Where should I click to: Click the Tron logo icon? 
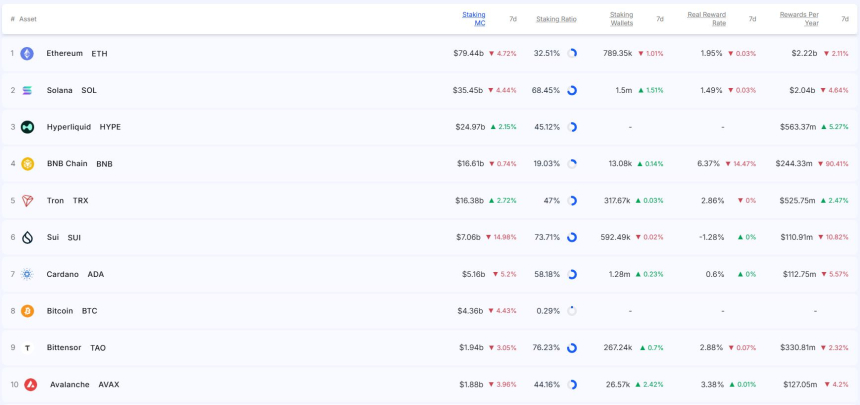tap(27, 201)
